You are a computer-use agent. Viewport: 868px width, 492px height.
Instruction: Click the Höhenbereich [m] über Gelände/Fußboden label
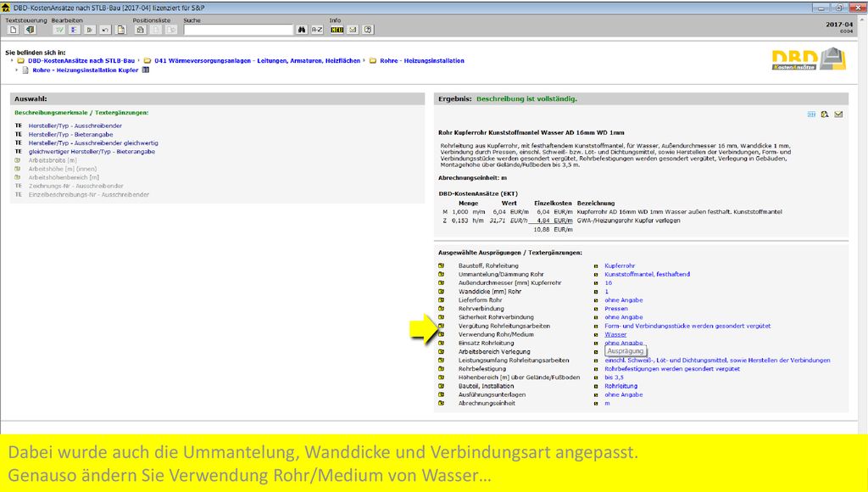520,377
